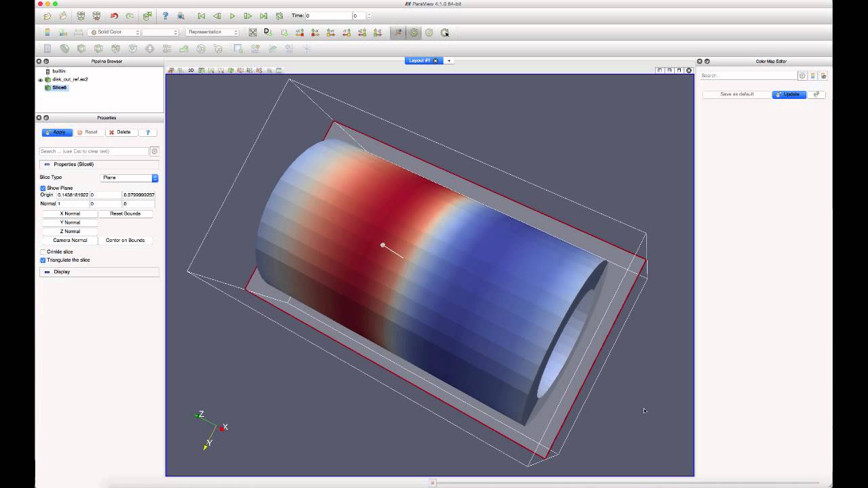The width and height of the screenshot is (868, 488).
Task: Undo the last action
Action: click(x=114, y=16)
